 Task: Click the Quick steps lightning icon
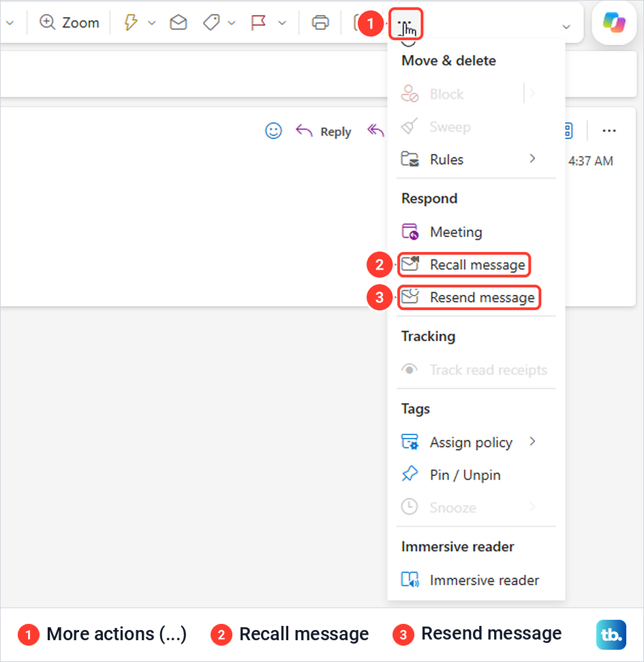point(131,22)
